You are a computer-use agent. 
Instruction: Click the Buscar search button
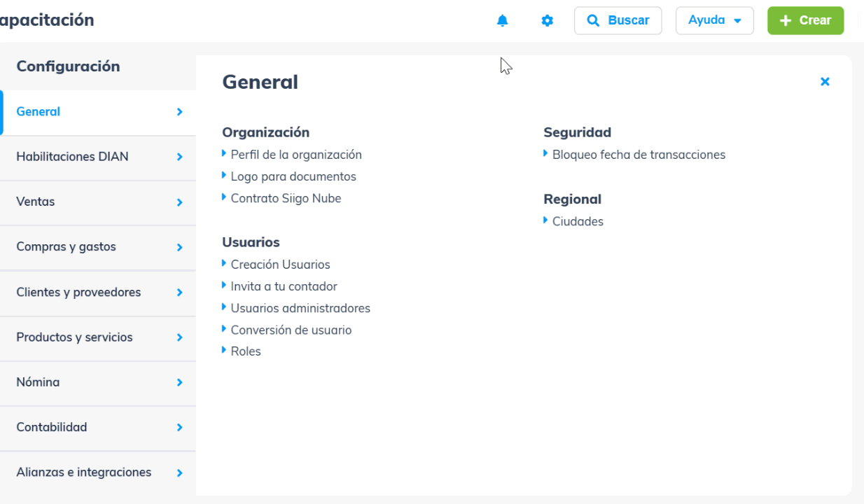click(x=618, y=21)
